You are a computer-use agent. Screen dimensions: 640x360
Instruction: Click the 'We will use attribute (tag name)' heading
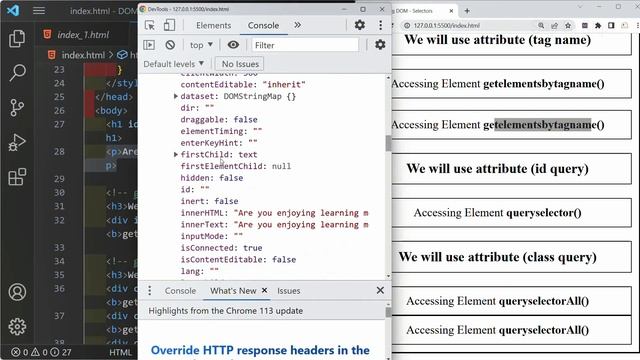pyautogui.click(x=497, y=40)
